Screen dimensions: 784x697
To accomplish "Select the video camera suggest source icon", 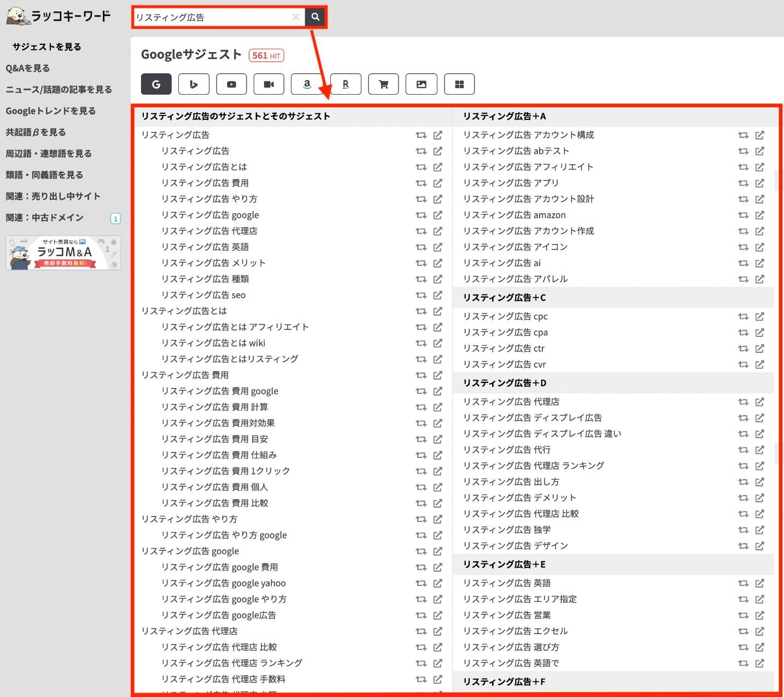I will click(x=269, y=84).
